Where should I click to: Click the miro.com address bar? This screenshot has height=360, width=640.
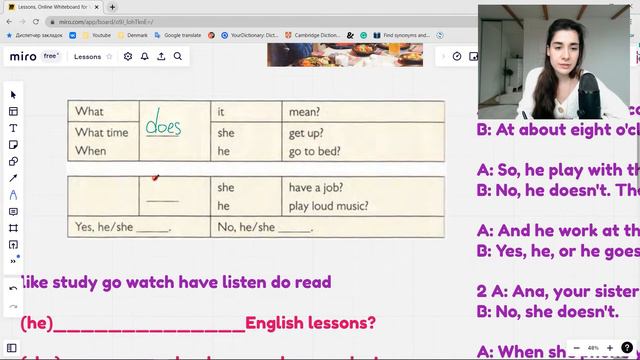[x=261, y=22]
